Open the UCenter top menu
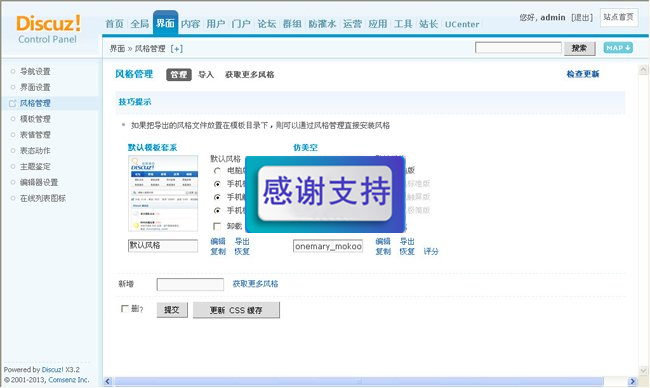This screenshot has width=650, height=388. pos(462,24)
